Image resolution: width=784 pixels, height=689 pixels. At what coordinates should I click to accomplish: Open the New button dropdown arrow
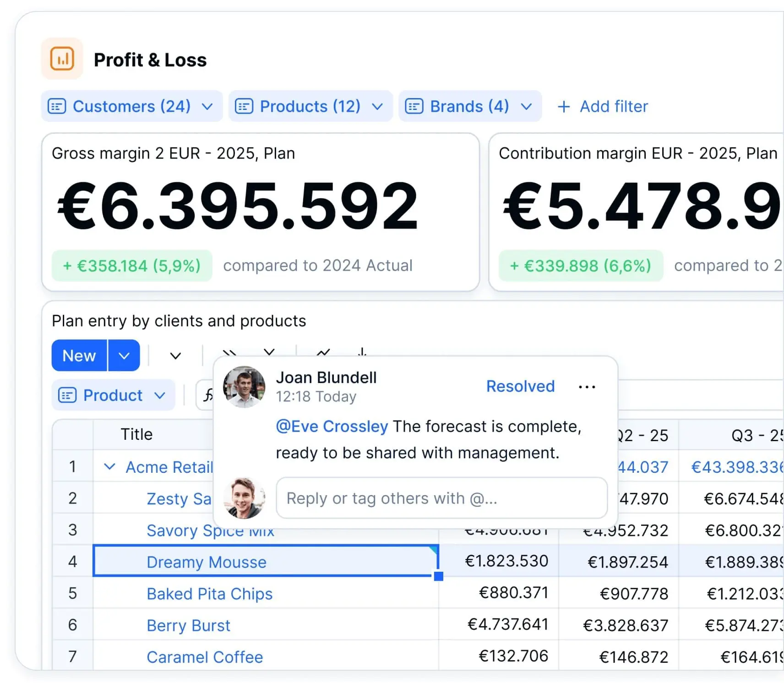[124, 355]
